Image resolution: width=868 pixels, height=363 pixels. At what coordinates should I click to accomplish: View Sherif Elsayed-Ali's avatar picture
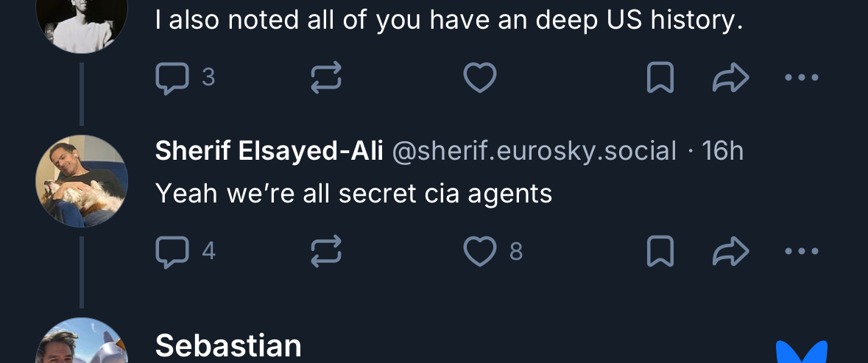[82, 181]
